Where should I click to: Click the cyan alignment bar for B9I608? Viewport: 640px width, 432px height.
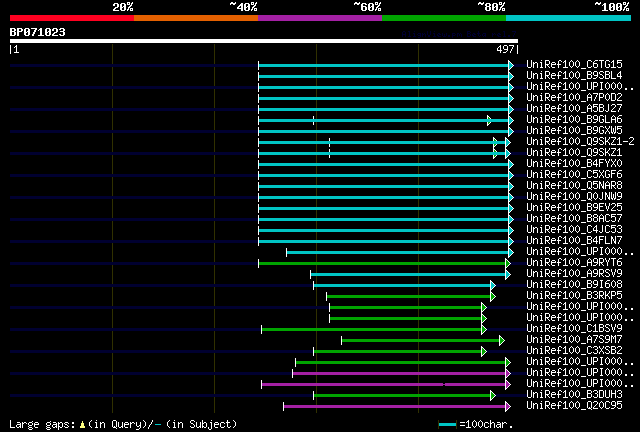(x=403, y=285)
